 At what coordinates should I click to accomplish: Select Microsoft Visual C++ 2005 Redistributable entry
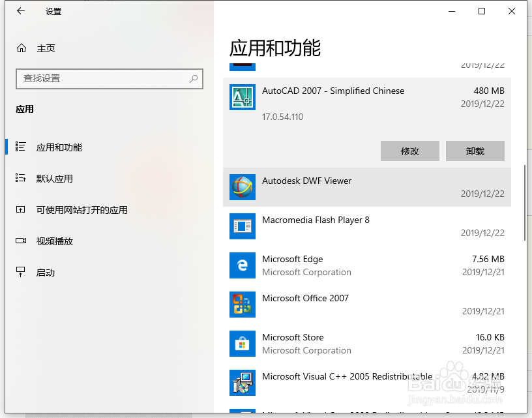(x=367, y=383)
